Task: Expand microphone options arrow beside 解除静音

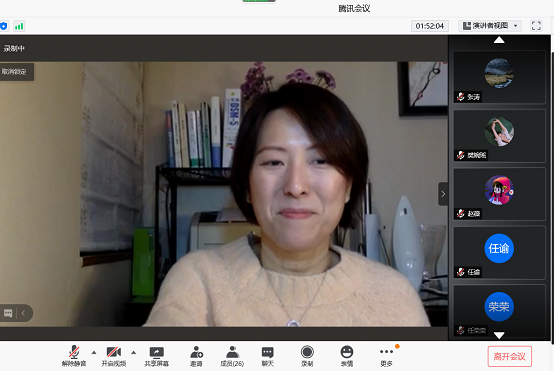Action: [94, 352]
